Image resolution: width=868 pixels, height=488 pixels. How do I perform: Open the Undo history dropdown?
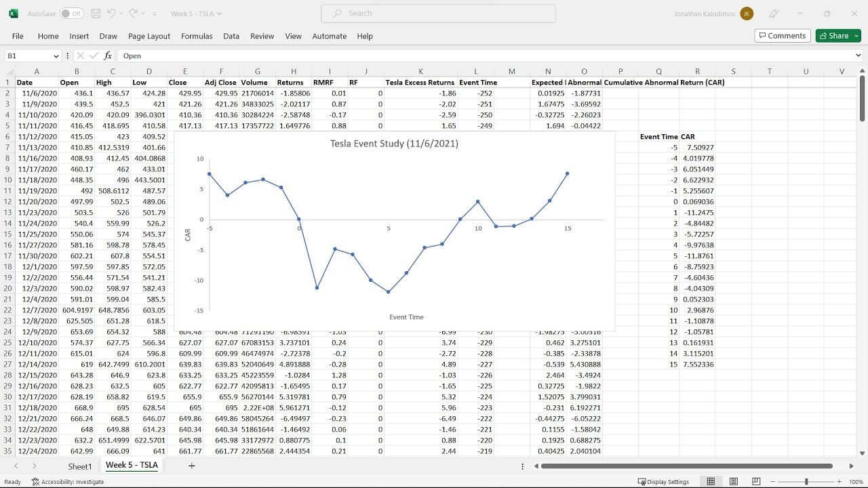(121, 14)
